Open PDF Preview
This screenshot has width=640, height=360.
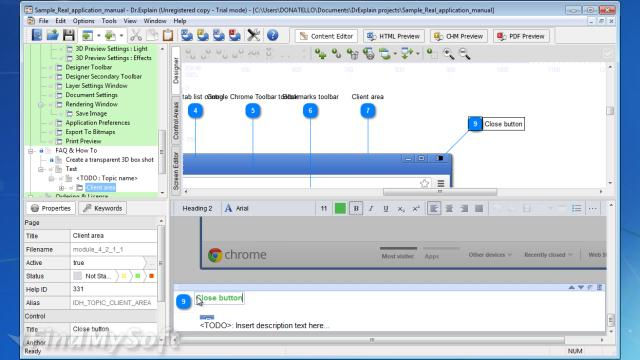521,36
